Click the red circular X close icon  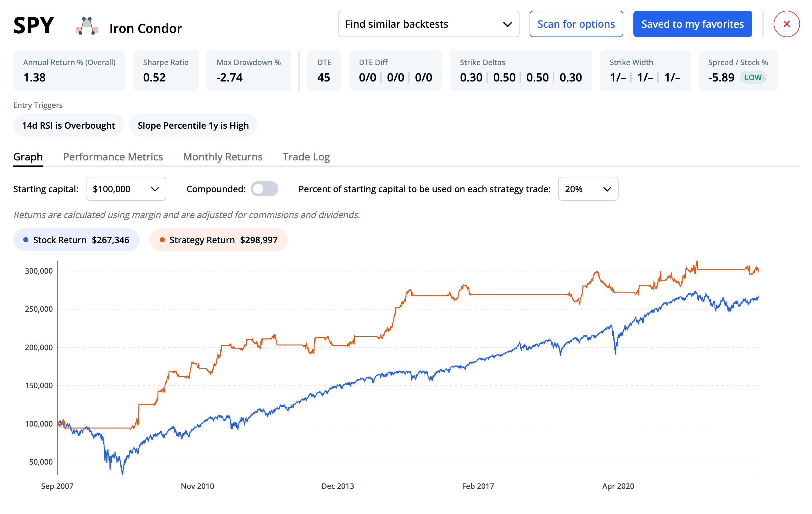coord(787,24)
